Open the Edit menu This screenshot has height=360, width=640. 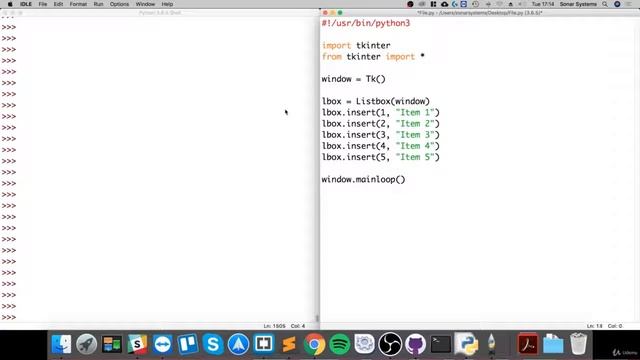point(58,4)
